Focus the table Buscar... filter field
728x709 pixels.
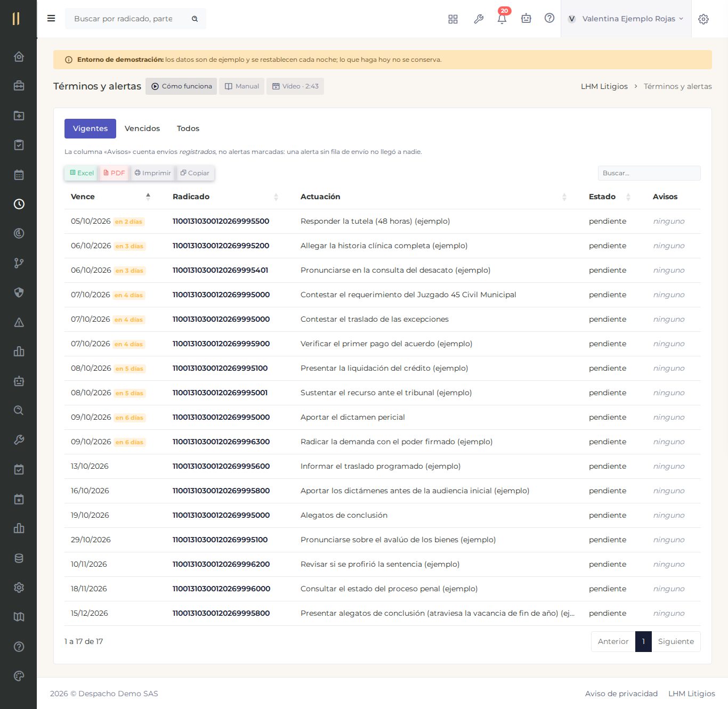pos(649,173)
